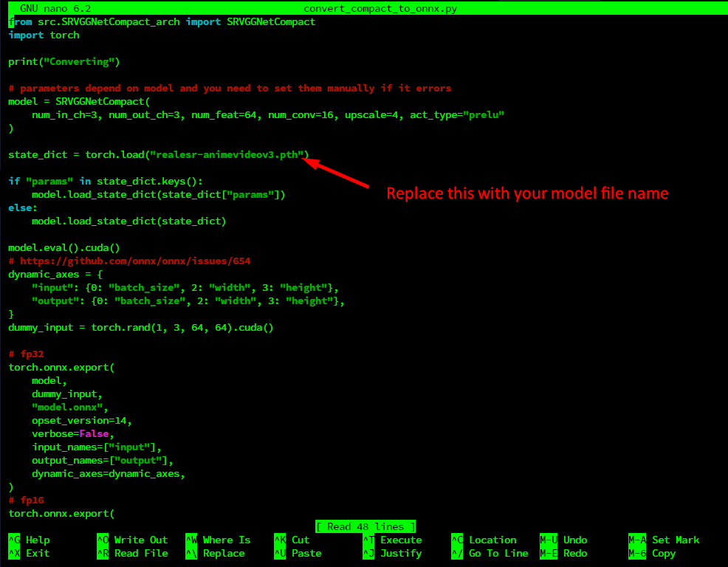This screenshot has height=567, width=728.
Task: Click the ^C Location shortcut
Action: (483, 540)
